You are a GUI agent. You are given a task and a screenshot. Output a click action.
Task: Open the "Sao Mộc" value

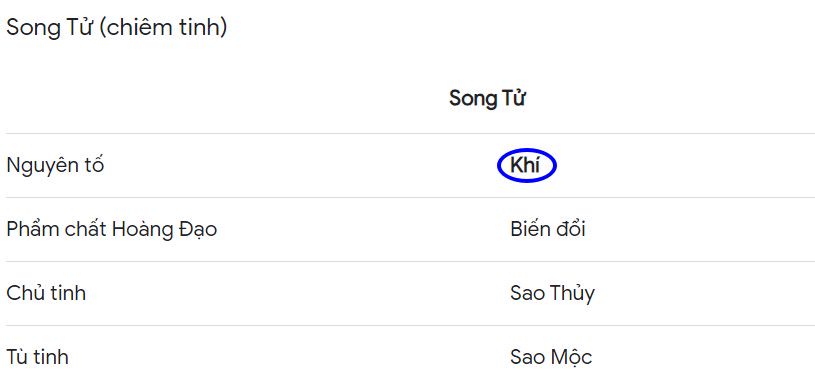click(x=551, y=357)
